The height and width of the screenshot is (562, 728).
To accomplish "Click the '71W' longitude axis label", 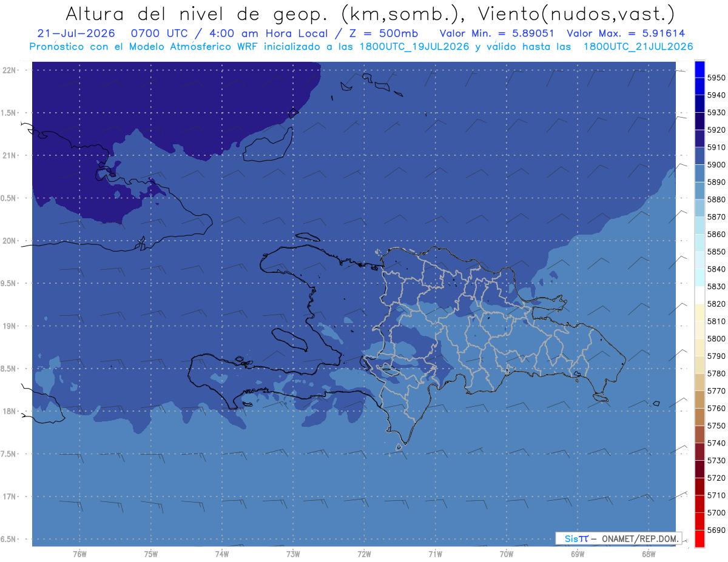I will tap(435, 555).
